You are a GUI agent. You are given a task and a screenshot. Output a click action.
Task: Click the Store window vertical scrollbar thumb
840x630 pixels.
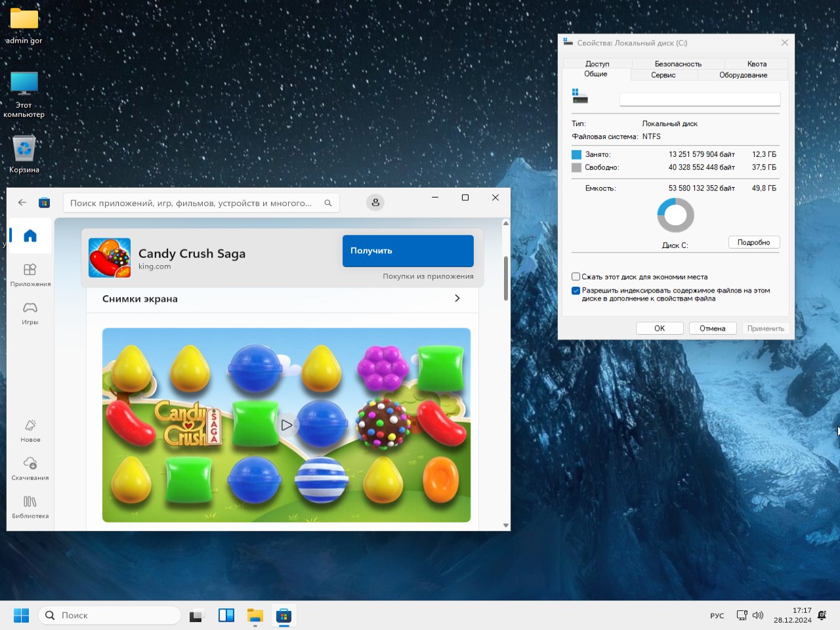(506, 278)
